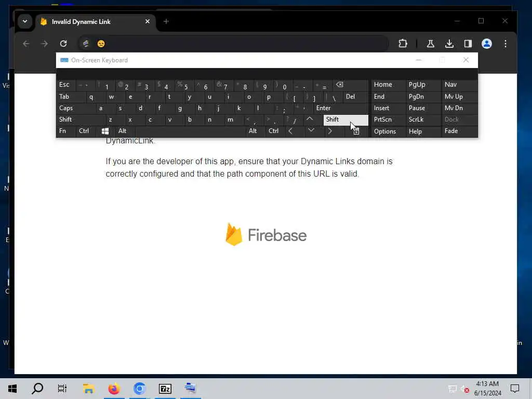Open Options on the On-Screen Keyboard
This screenshot has height=399, width=532.
point(388,131)
